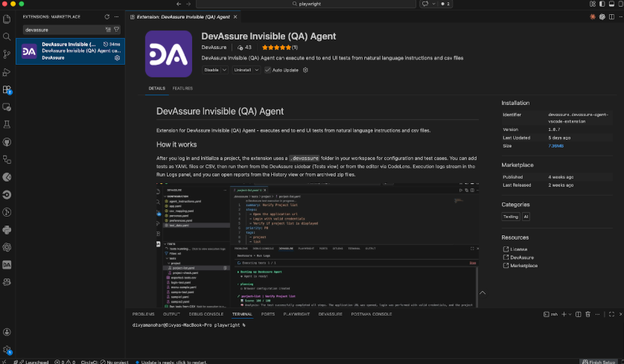Image resolution: width=624 pixels, height=364 pixels.
Task: Clear extensions search results icon
Action: [108, 30]
